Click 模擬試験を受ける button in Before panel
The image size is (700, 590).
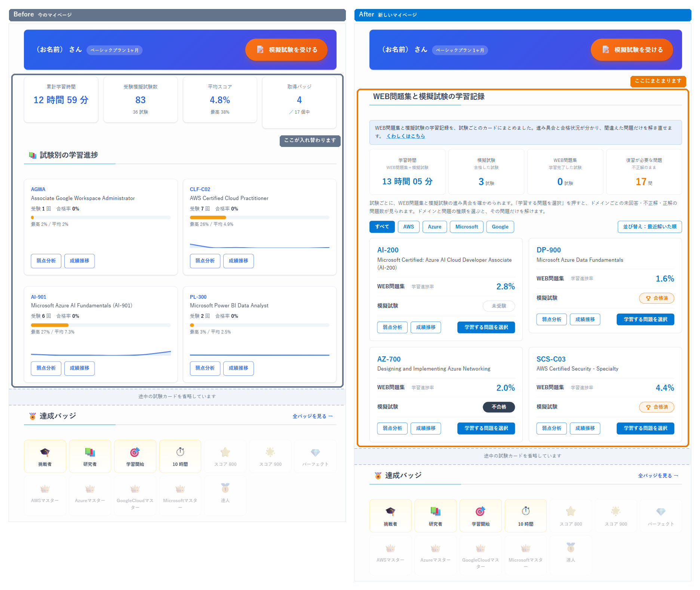[x=286, y=50]
